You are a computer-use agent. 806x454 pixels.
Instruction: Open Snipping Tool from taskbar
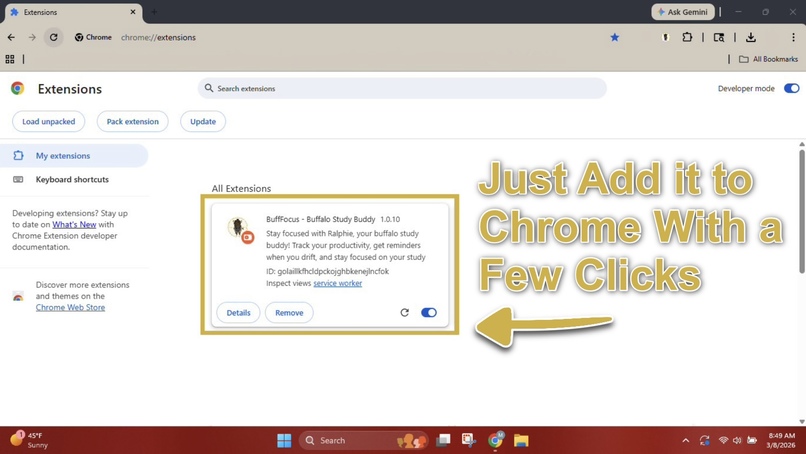pos(468,440)
